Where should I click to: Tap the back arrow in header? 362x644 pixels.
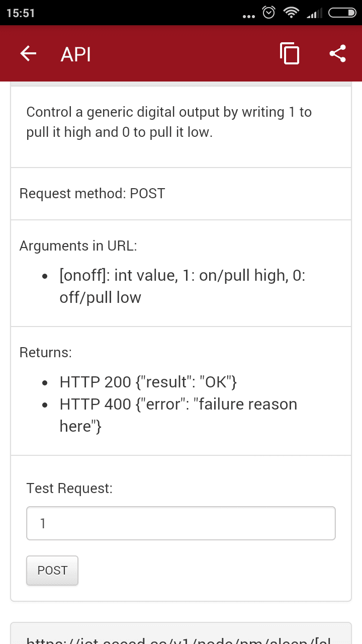[x=28, y=53]
